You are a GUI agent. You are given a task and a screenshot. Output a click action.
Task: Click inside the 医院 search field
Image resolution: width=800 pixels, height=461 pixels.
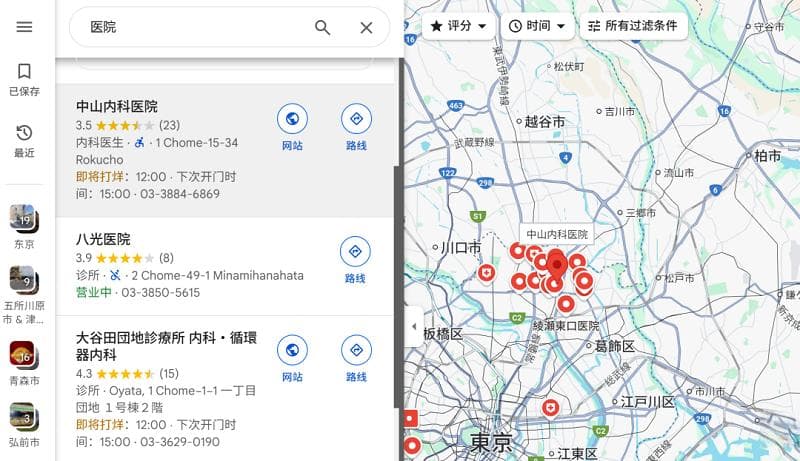click(x=199, y=27)
